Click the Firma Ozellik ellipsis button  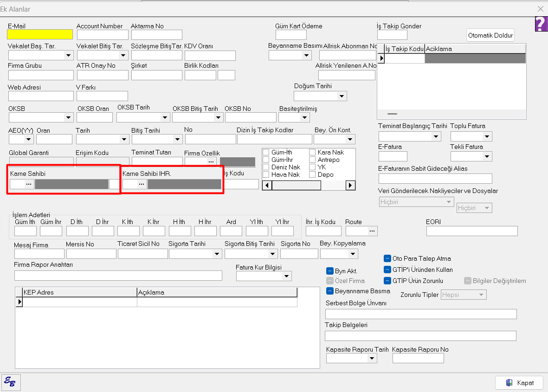click(x=211, y=161)
